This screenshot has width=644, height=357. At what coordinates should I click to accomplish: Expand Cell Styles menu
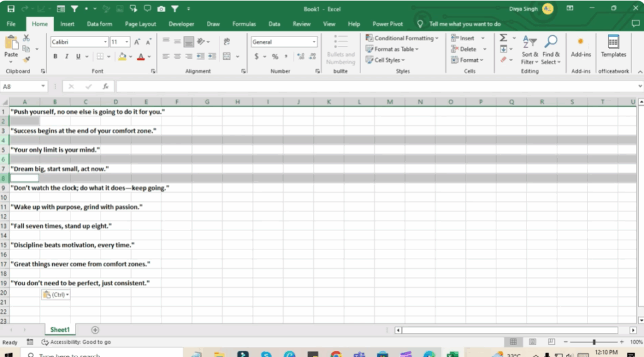386,60
